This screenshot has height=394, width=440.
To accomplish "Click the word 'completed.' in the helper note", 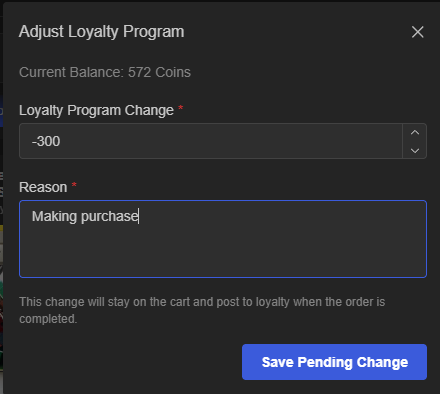I will pos(48,319).
